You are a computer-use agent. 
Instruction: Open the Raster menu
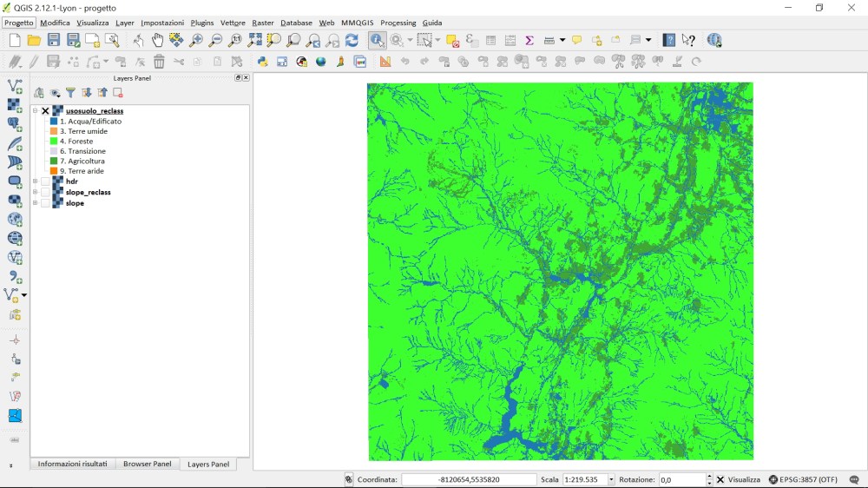tap(262, 23)
